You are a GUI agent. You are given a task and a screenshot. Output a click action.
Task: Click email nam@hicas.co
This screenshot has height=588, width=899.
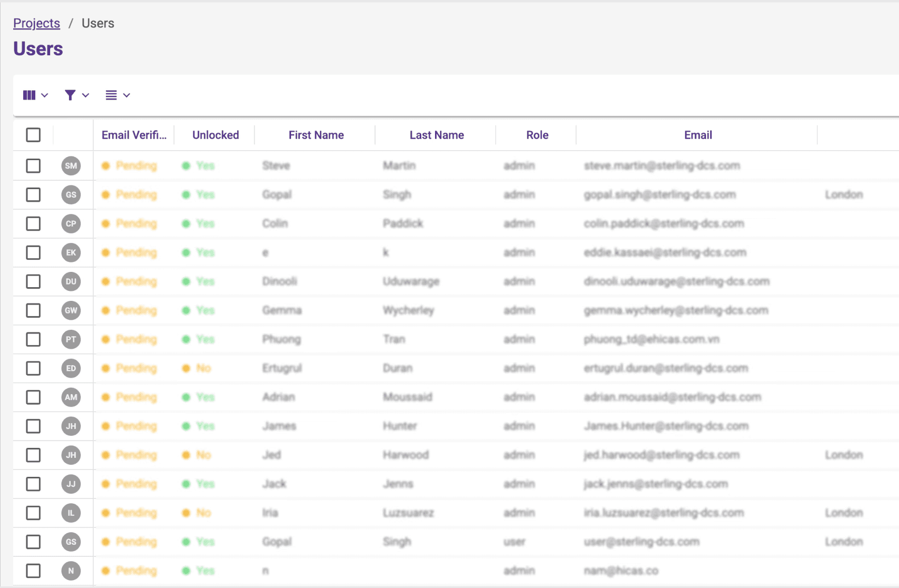621,571
